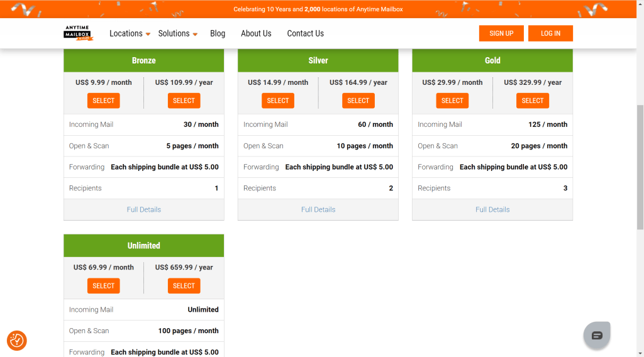The image size is (644, 357).
Task: Click the Gold plan Recipients row
Action: 492,189
